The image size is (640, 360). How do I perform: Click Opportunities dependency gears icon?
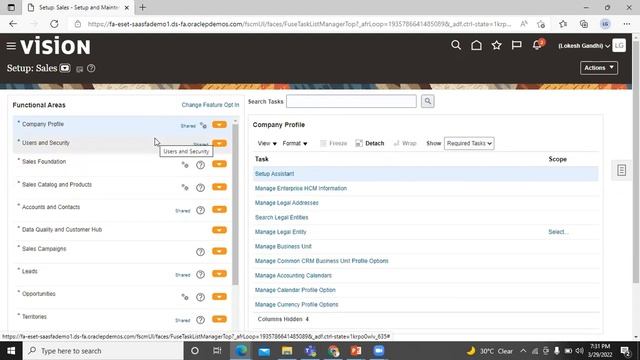click(x=185, y=297)
